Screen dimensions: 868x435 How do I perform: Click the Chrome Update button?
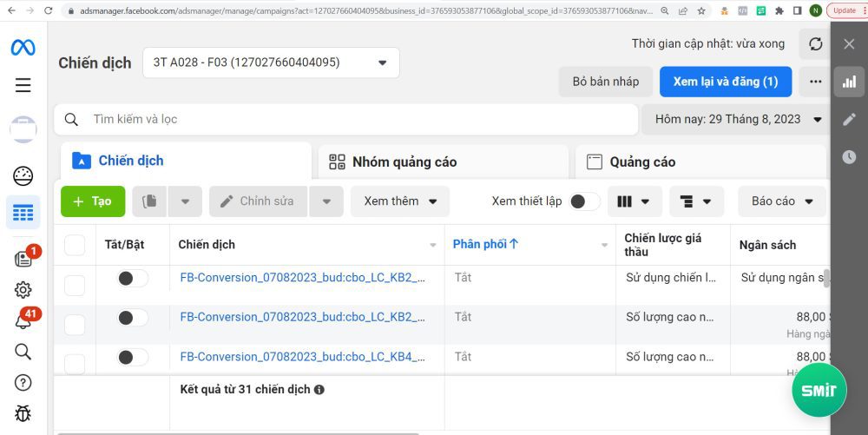click(845, 10)
